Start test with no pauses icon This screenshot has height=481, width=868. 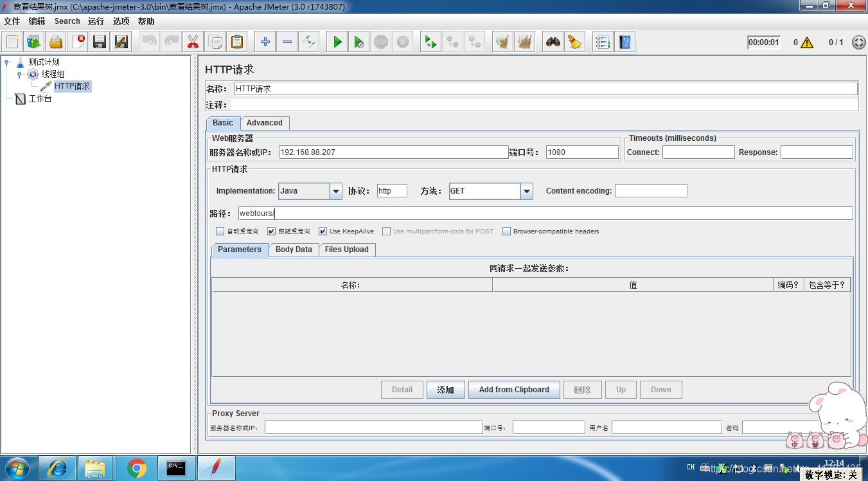(x=359, y=42)
